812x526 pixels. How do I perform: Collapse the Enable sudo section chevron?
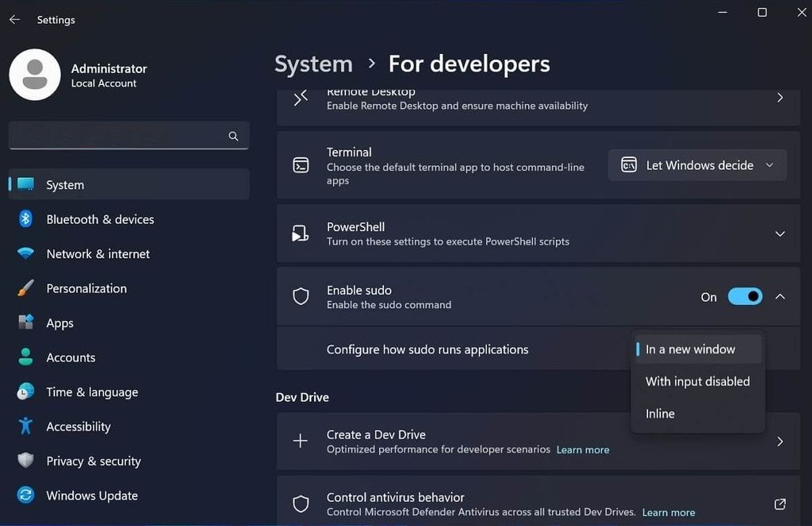pyautogui.click(x=780, y=296)
